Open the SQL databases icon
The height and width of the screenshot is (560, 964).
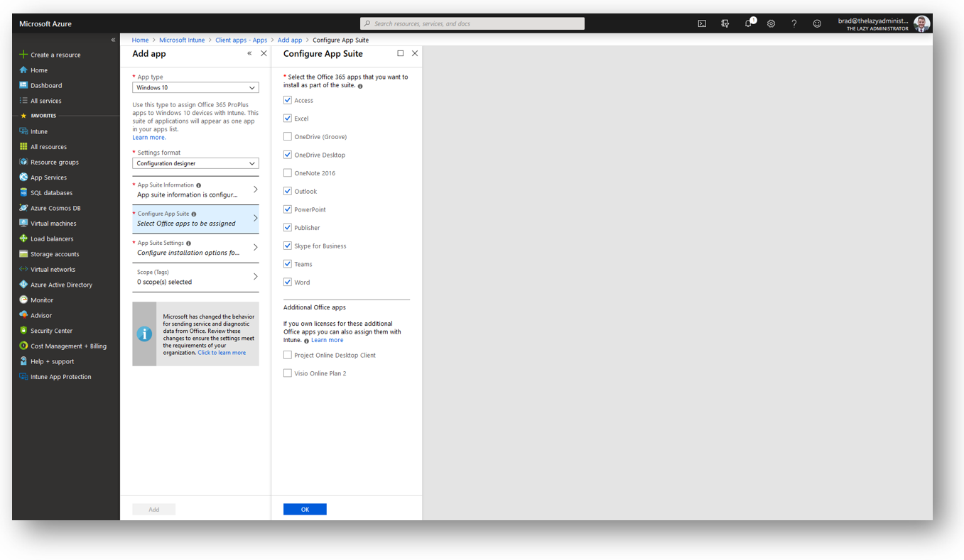tap(23, 192)
